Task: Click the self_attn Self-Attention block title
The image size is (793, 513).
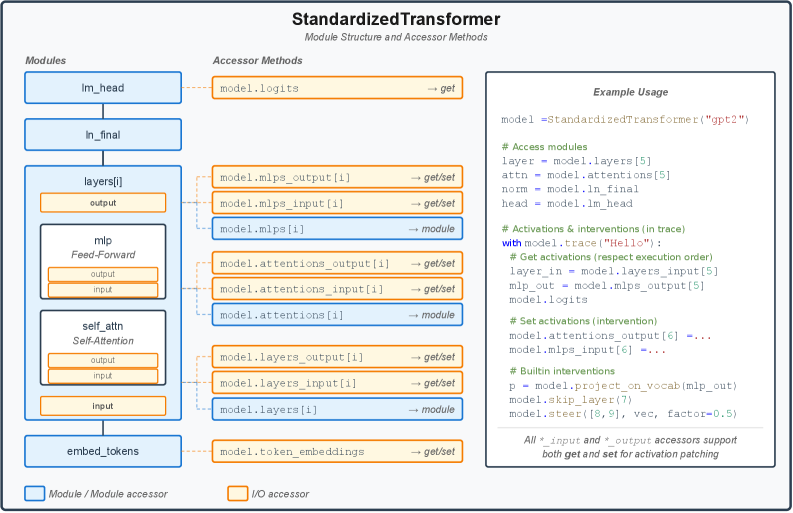Action: pos(103,333)
